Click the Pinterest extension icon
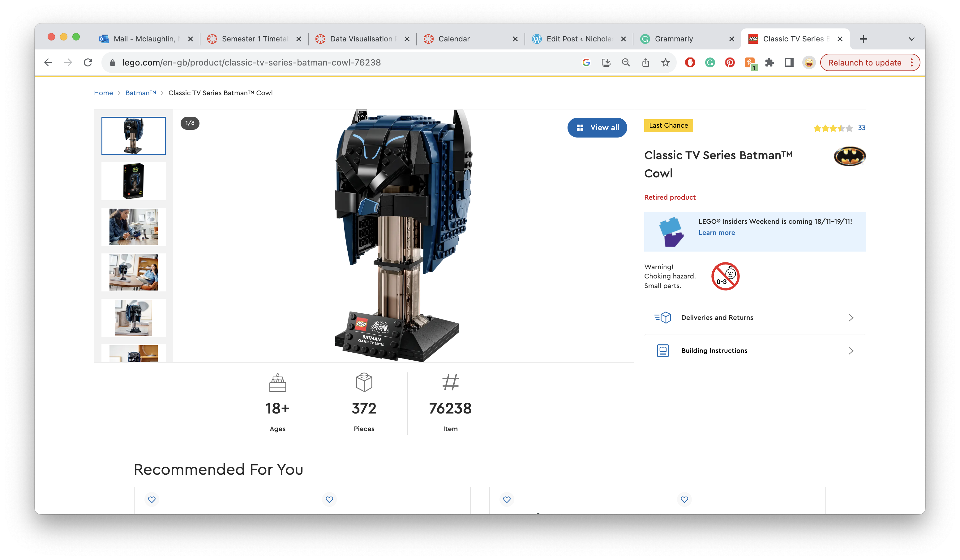The height and width of the screenshot is (560, 960). [x=730, y=62]
